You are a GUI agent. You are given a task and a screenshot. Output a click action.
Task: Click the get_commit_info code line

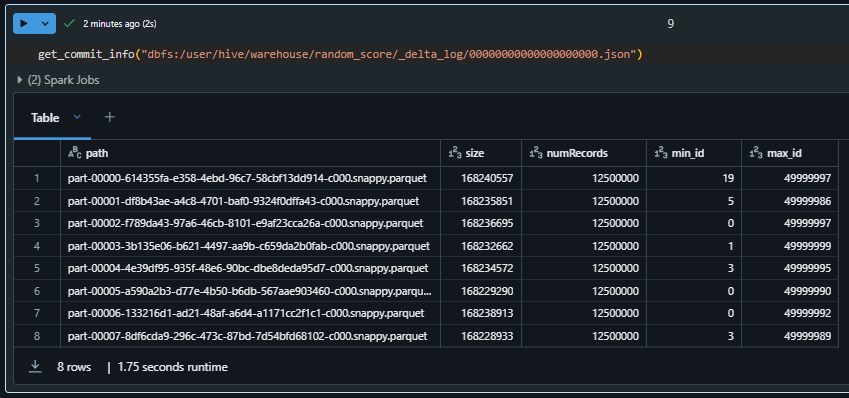pos(340,55)
